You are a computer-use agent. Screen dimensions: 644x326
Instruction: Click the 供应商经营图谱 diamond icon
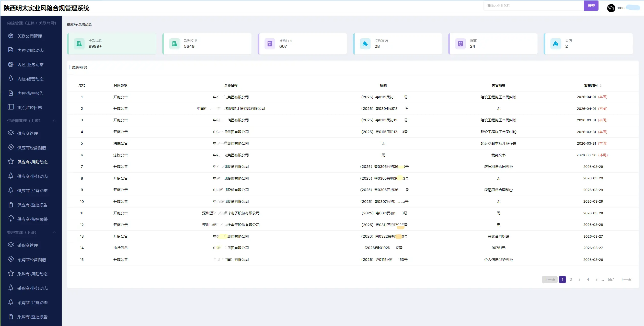[x=11, y=147]
